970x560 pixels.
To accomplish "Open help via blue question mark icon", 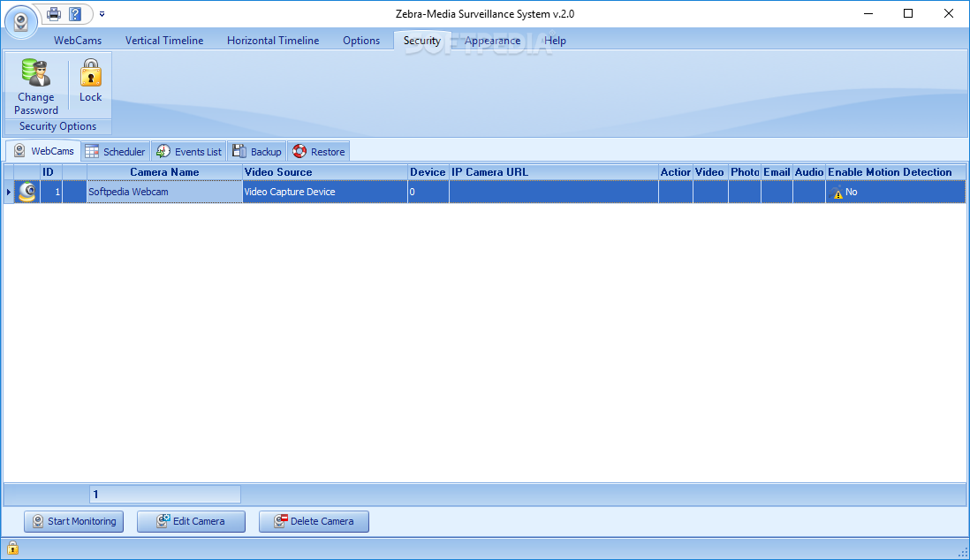I will [75, 13].
